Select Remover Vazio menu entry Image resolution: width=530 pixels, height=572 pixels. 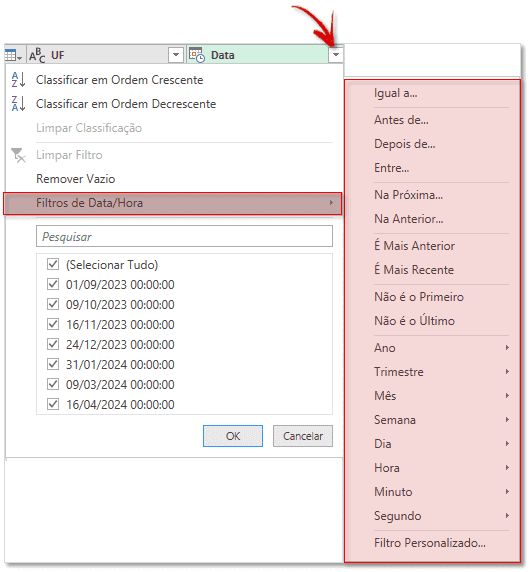click(x=76, y=179)
